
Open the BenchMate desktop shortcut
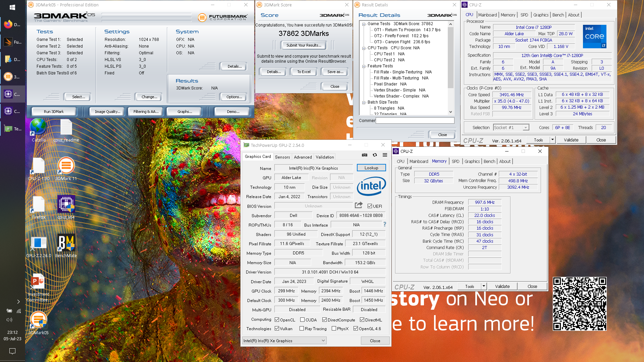pyautogui.click(x=66, y=246)
